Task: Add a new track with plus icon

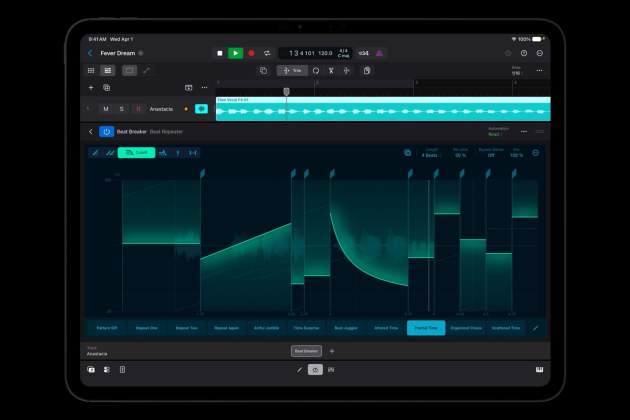Action: (x=91, y=88)
